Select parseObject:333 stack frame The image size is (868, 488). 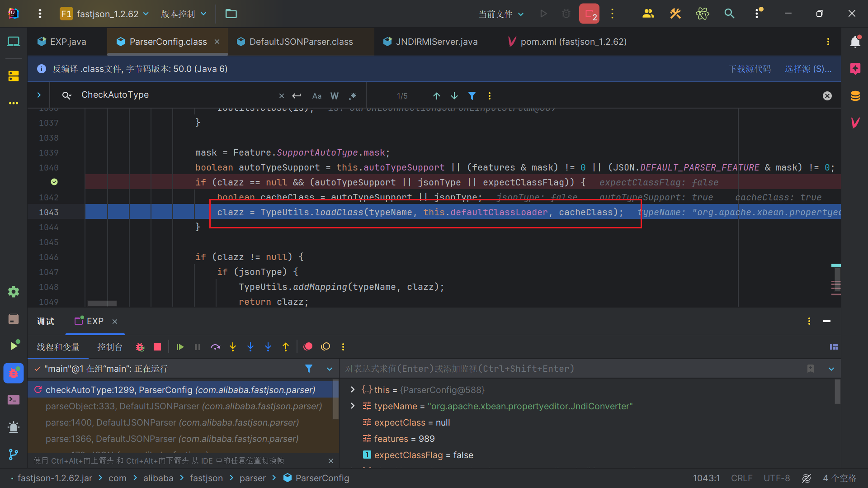tap(183, 406)
